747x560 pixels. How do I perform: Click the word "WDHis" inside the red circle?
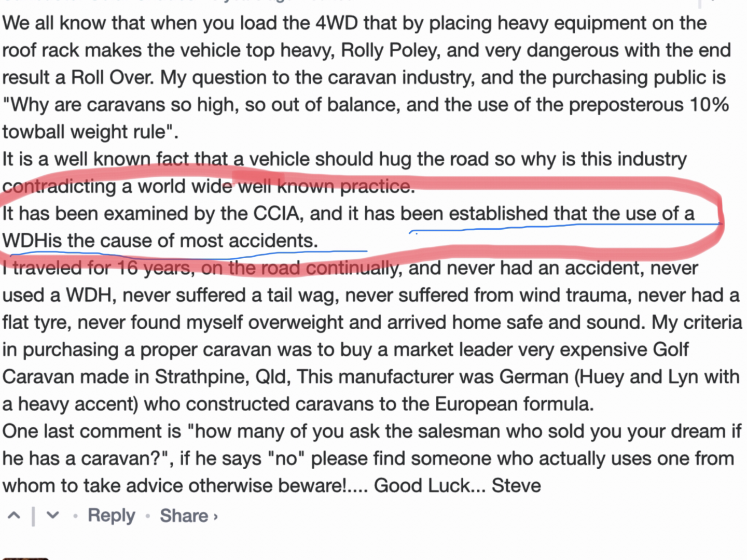[32, 241]
